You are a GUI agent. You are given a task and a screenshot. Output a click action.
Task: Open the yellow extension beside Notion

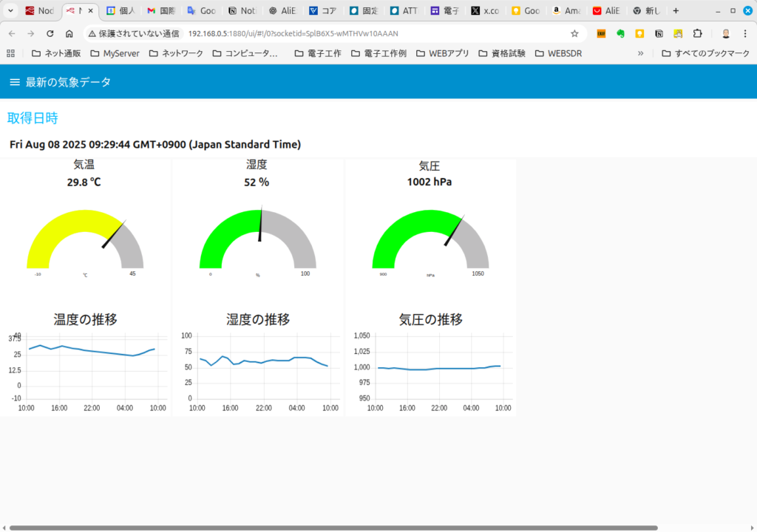coord(679,33)
